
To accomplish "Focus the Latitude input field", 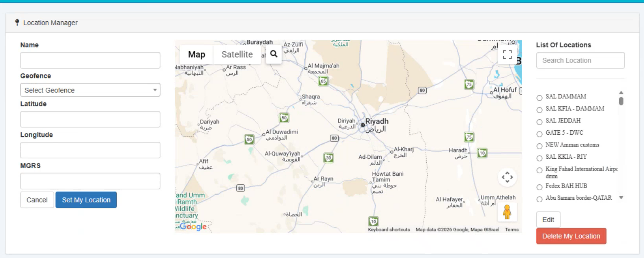I will click(x=90, y=119).
